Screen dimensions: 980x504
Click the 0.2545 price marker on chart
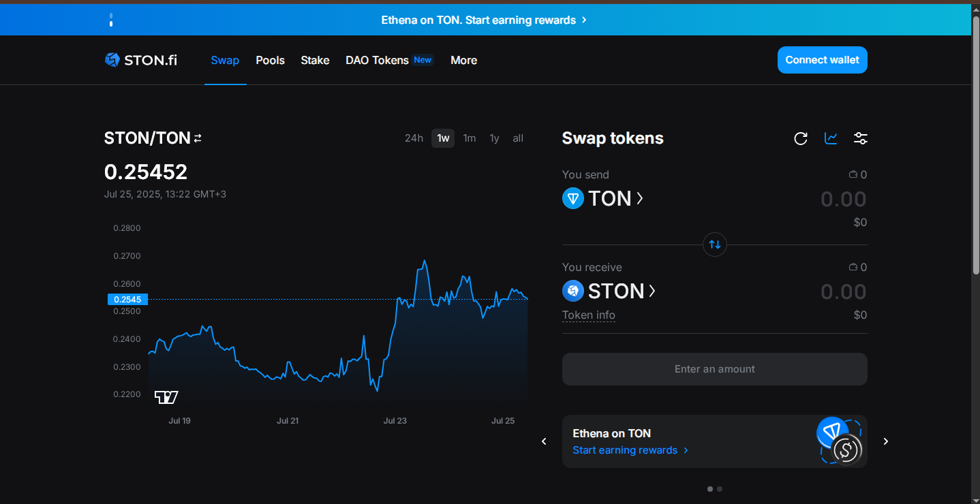point(127,299)
